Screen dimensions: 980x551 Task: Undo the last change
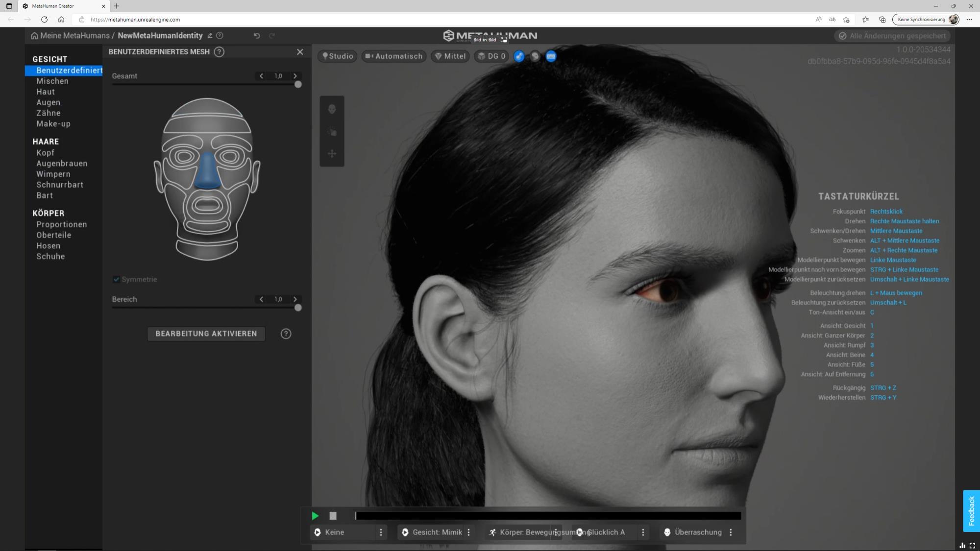click(x=257, y=36)
